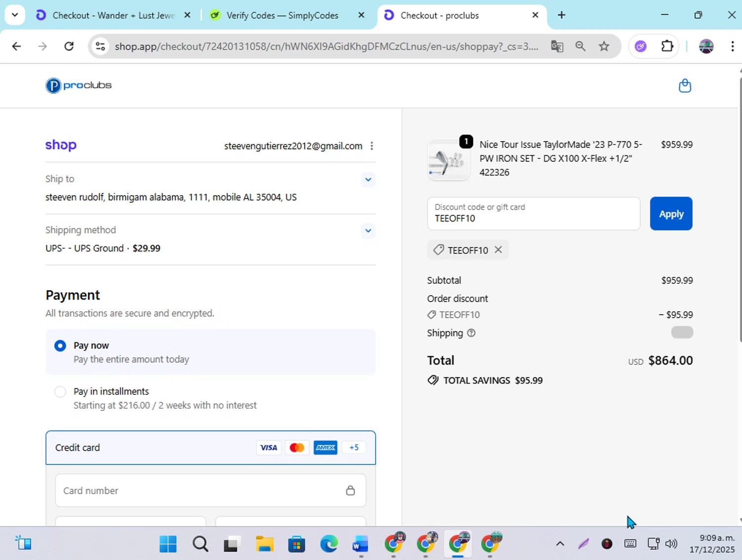Open Microsoft Word from taskbar

point(361,544)
